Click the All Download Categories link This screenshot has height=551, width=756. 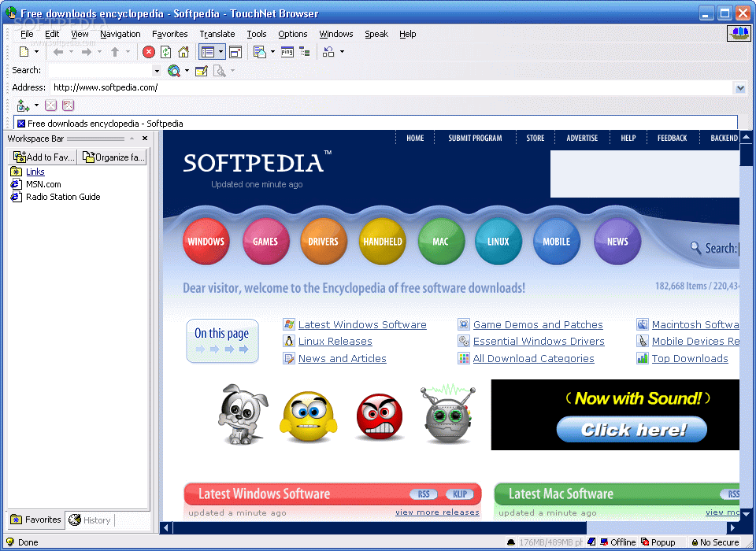point(533,359)
